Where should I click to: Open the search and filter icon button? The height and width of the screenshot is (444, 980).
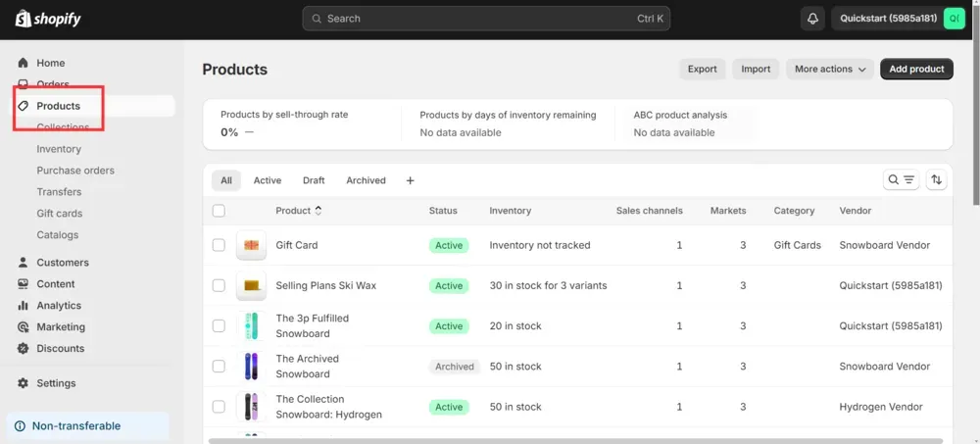901,180
